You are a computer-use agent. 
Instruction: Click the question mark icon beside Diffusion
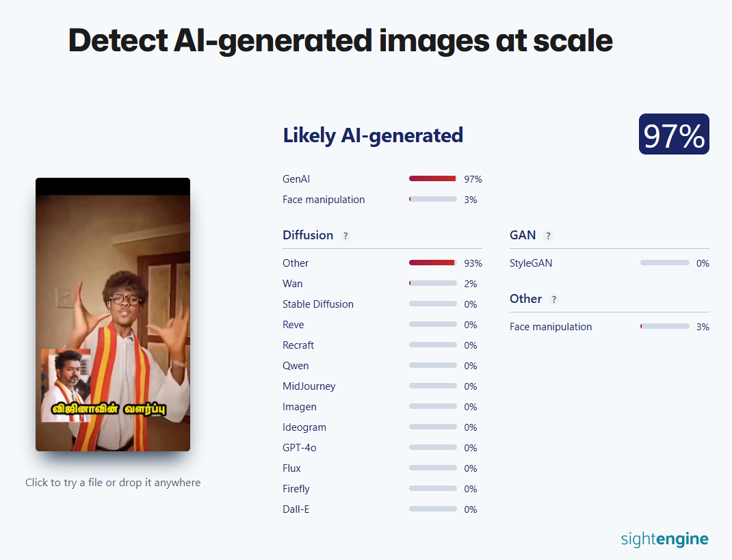(345, 236)
